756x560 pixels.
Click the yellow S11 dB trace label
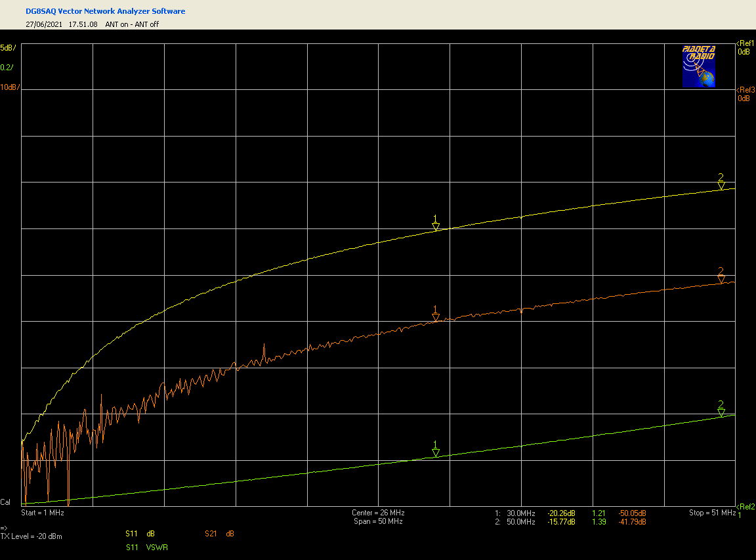140,534
